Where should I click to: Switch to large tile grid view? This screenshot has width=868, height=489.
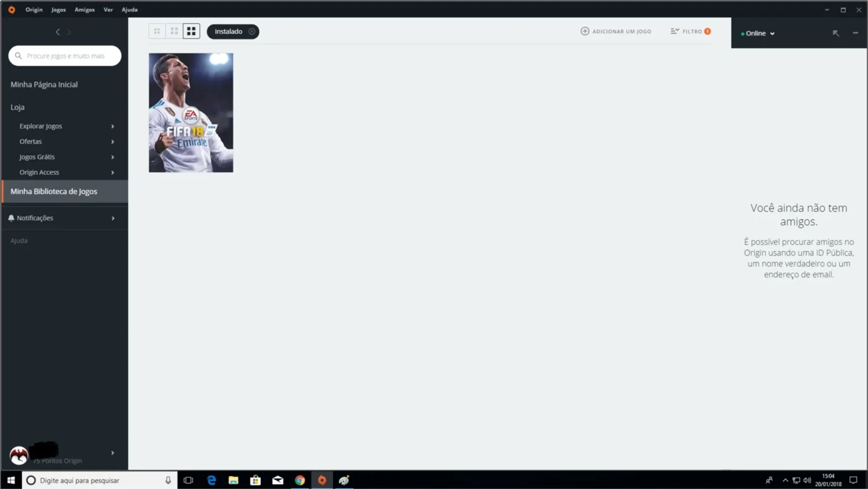click(191, 31)
